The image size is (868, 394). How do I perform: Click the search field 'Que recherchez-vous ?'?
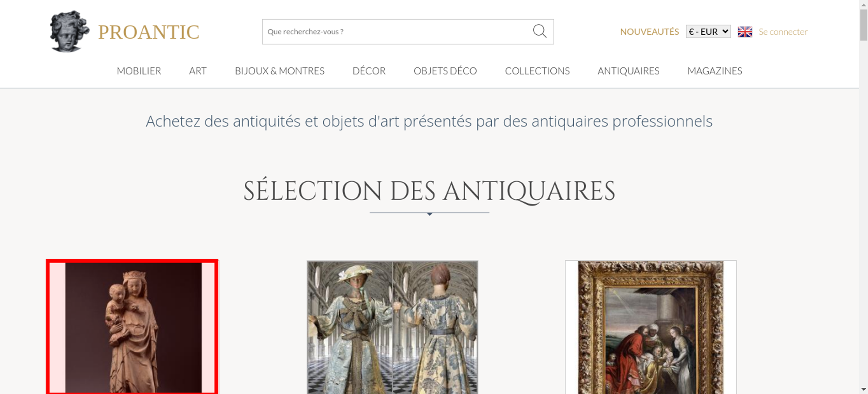pos(395,32)
